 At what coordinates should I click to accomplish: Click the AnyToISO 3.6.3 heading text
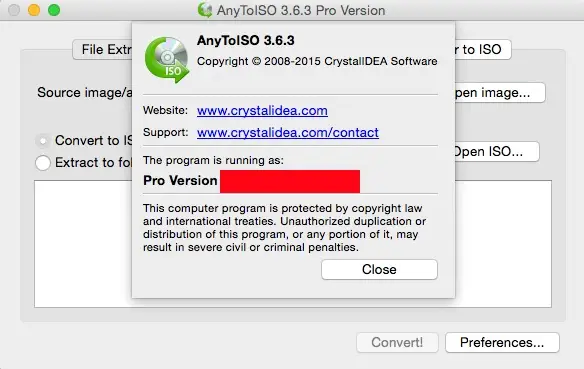pos(245,40)
